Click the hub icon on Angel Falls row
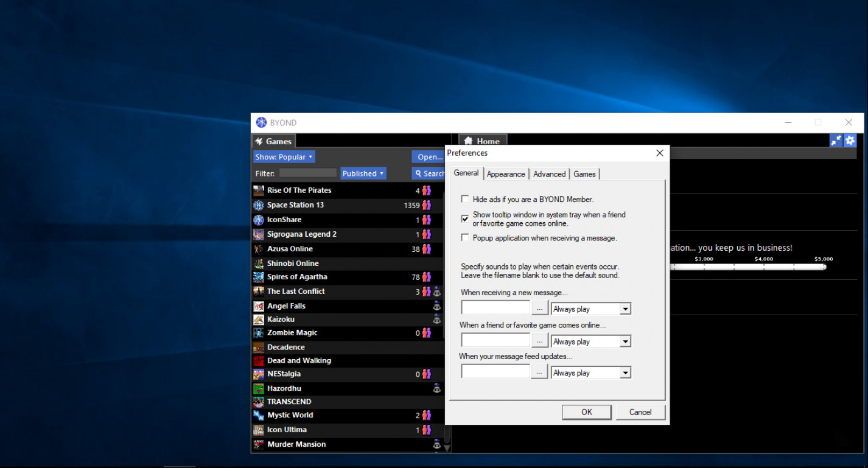This screenshot has width=868, height=468. point(436,306)
